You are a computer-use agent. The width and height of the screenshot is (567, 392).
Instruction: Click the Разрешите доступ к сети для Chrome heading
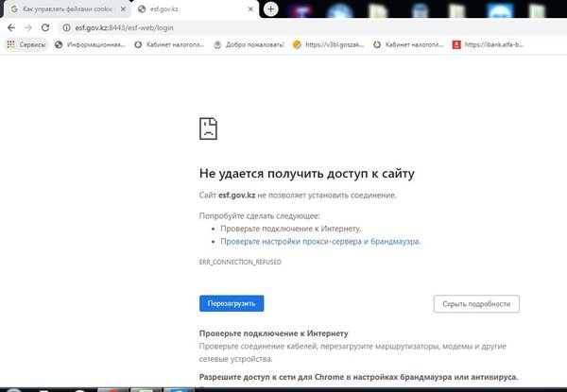click(358, 377)
